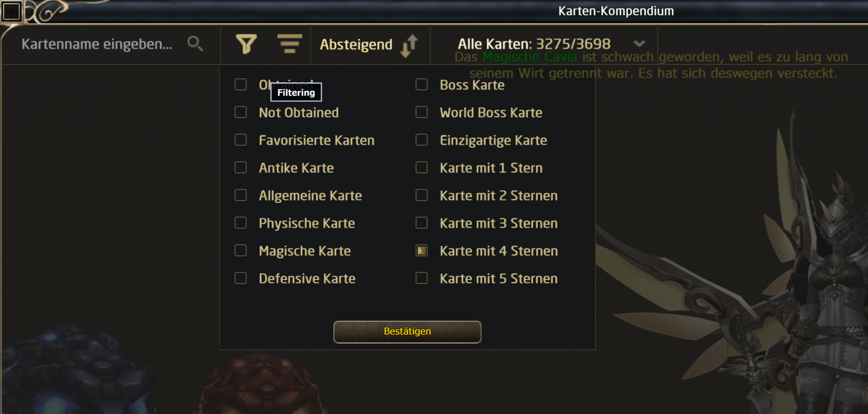Image resolution: width=868 pixels, height=414 pixels.
Task: Enable the Defensive Karte checkbox
Action: pyautogui.click(x=241, y=278)
